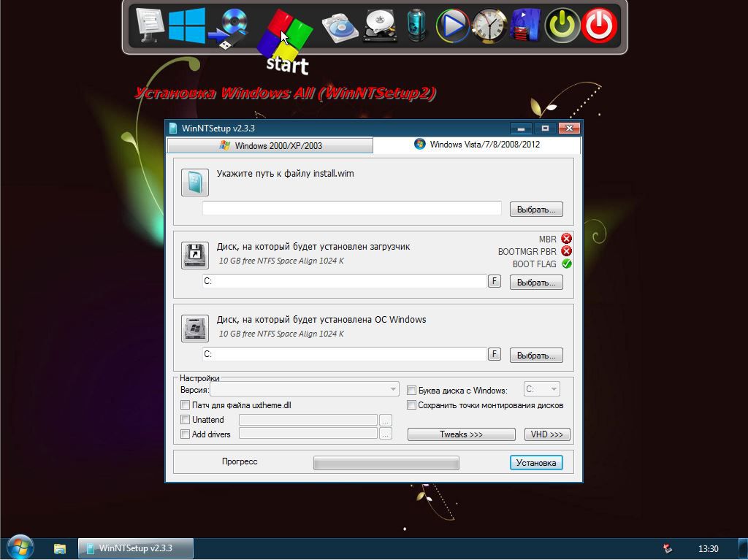
Task: Click the red BOOTMGR PBR status icon
Action: (x=566, y=251)
